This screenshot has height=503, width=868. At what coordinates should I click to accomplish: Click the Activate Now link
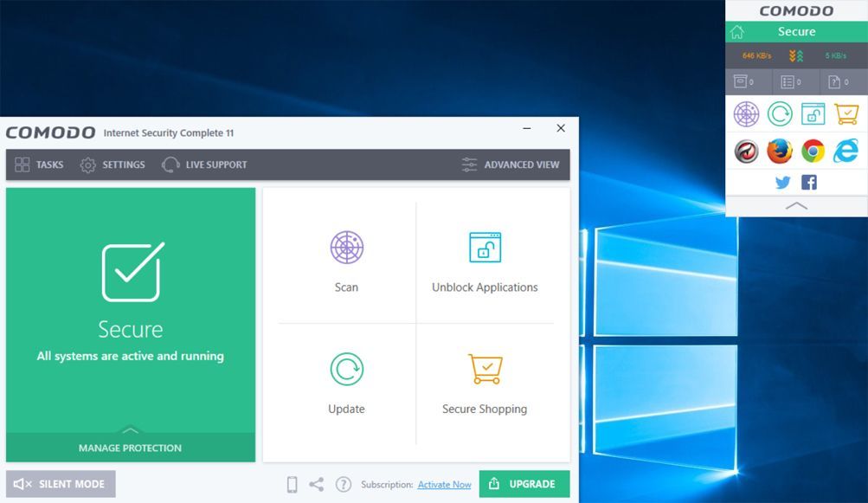pyautogui.click(x=445, y=484)
